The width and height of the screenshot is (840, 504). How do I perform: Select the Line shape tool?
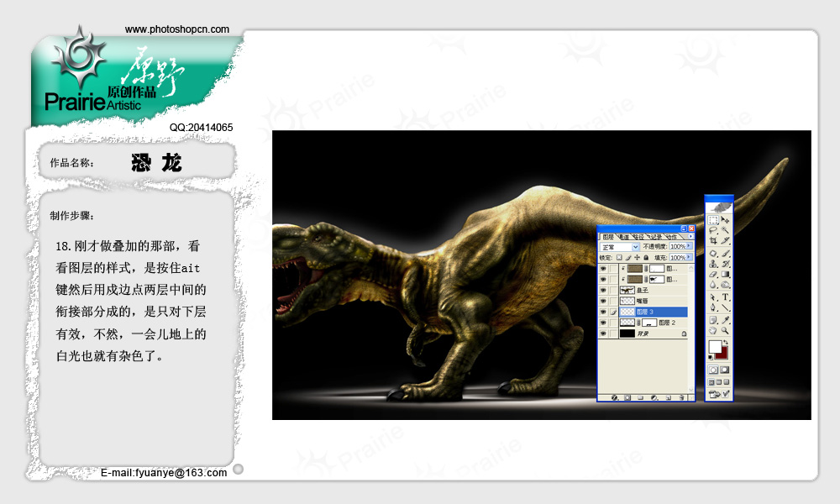click(725, 307)
